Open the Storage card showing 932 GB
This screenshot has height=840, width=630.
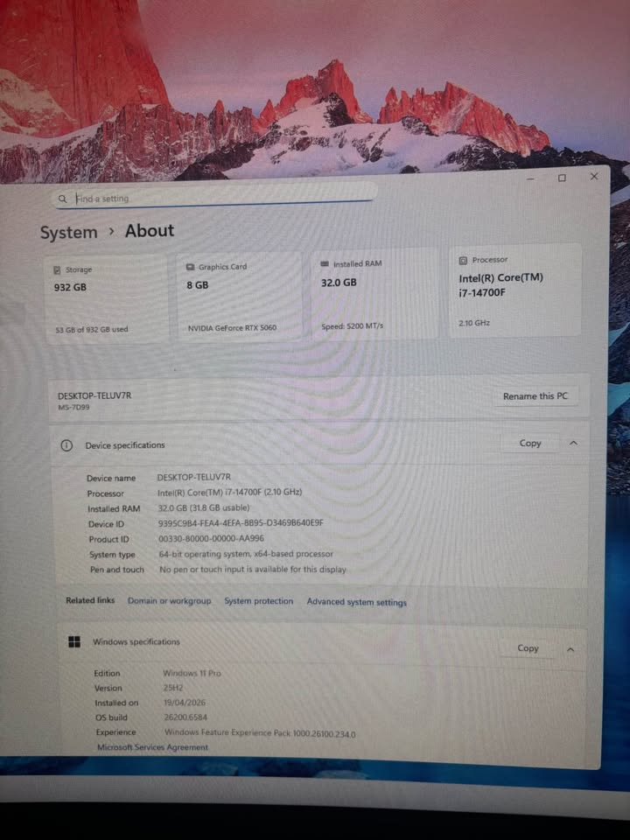[x=106, y=300]
